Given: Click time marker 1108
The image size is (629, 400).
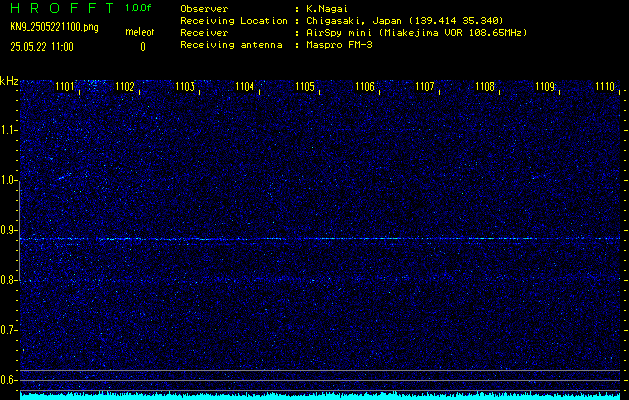Looking at the screenshot, I should point(485,87).
